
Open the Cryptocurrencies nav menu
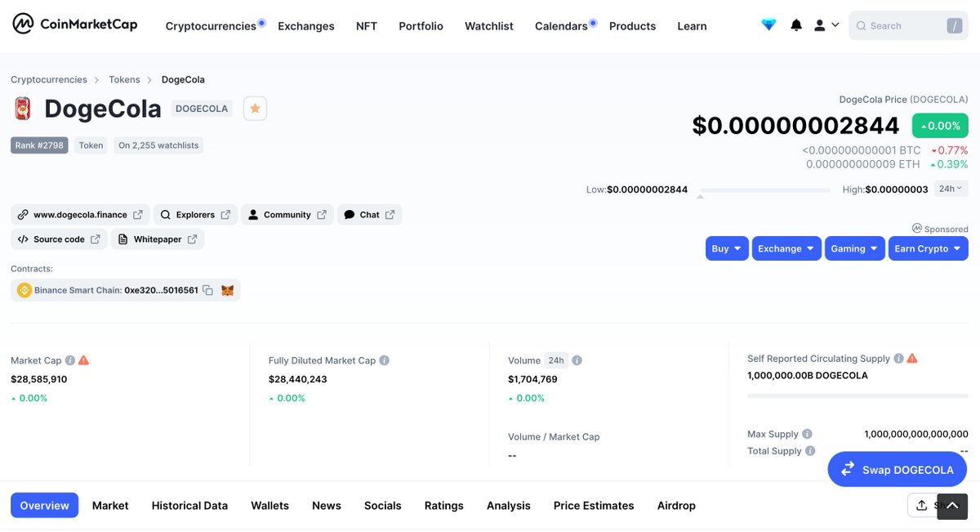[211, 26]
